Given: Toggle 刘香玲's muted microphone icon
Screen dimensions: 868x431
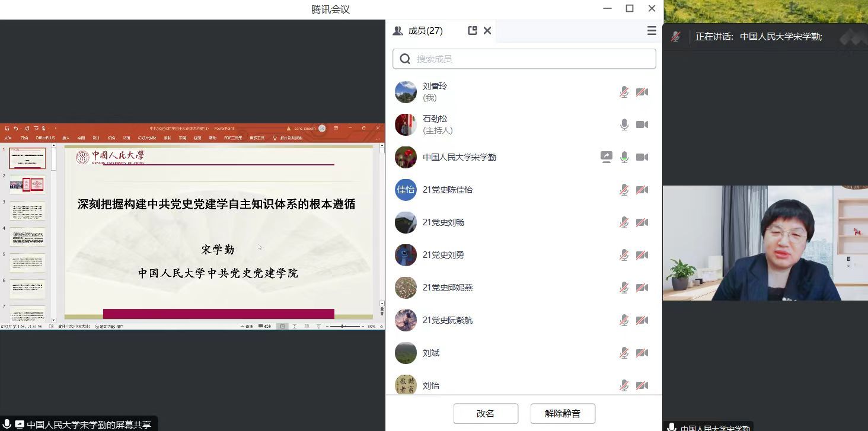Looking at the screenshot, I should point(624,92).
